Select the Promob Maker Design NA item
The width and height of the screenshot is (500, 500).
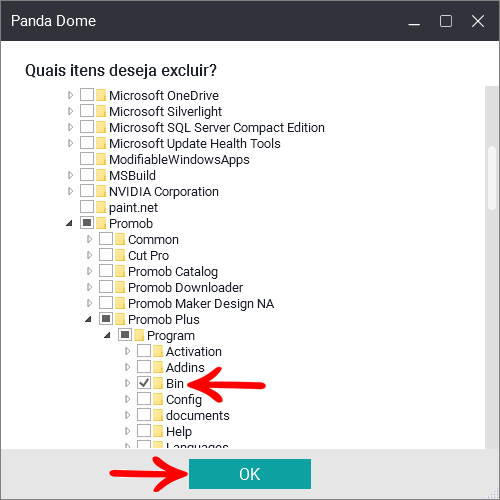[201, 304]
